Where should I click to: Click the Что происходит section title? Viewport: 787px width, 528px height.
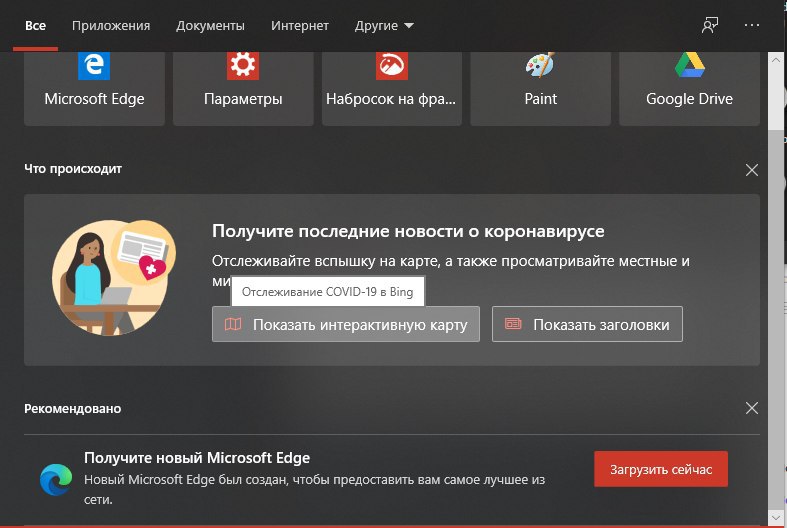73,169
